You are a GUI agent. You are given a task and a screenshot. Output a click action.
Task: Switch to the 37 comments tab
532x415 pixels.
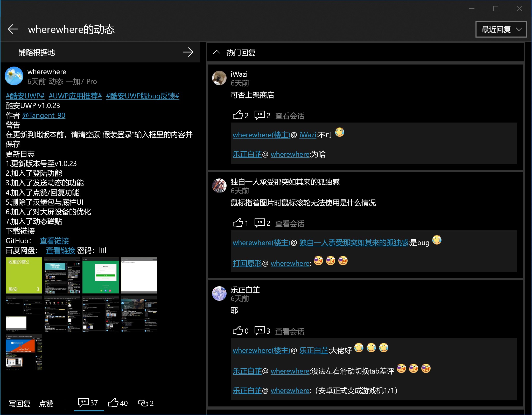click(88, 403)
